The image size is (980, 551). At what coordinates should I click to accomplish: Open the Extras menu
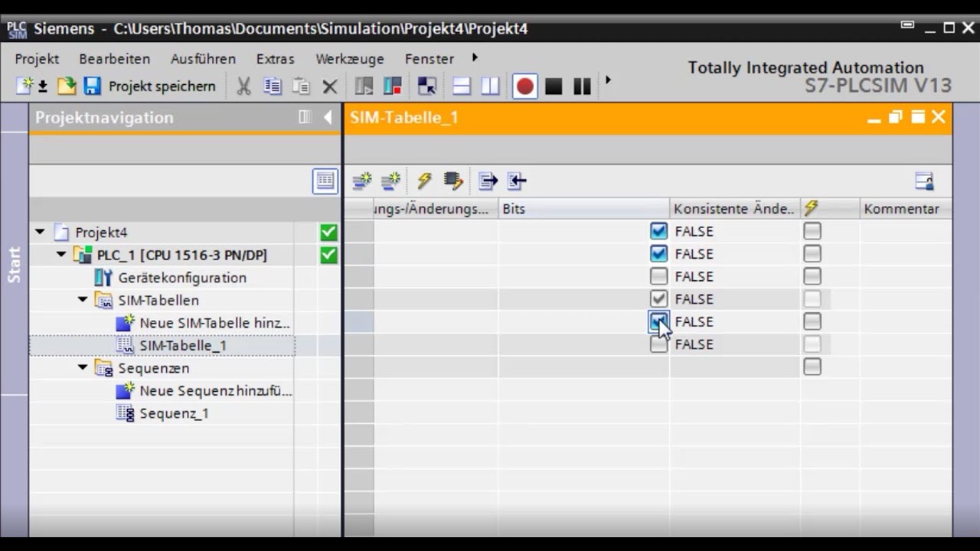275,59
